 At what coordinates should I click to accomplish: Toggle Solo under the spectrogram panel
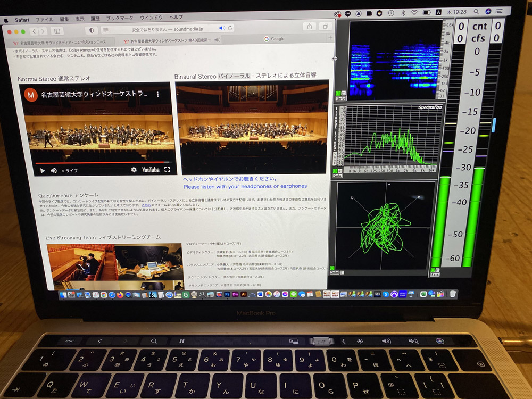pos(340,98)
